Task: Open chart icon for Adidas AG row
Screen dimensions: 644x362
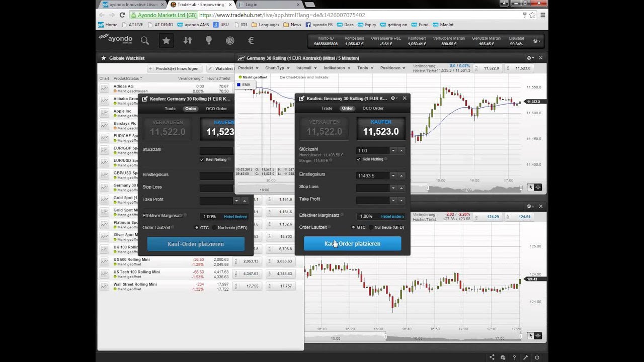Action: 104,88
